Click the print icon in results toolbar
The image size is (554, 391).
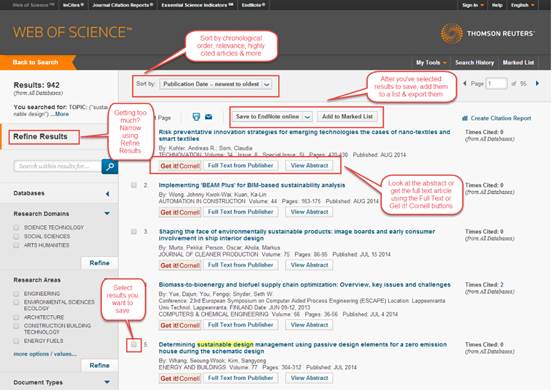(x=196, y=117)
